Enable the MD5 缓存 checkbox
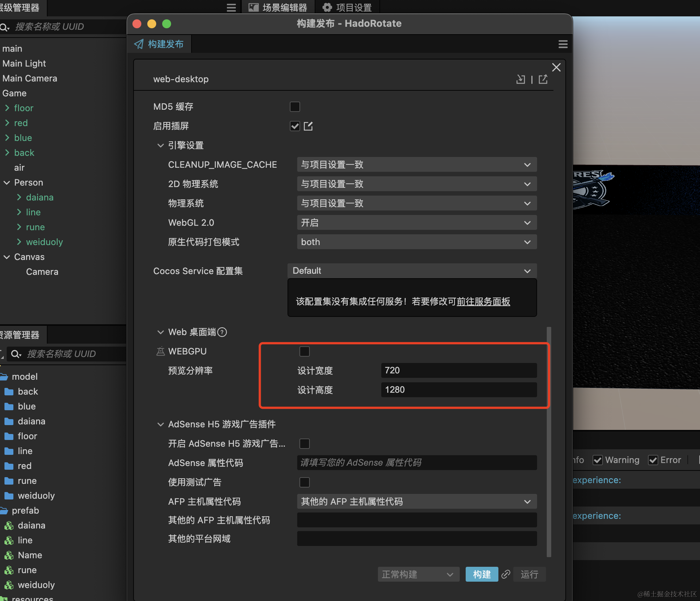Viewport: 700px width, 601px height. pyautogui.click(x=295, y=107)
